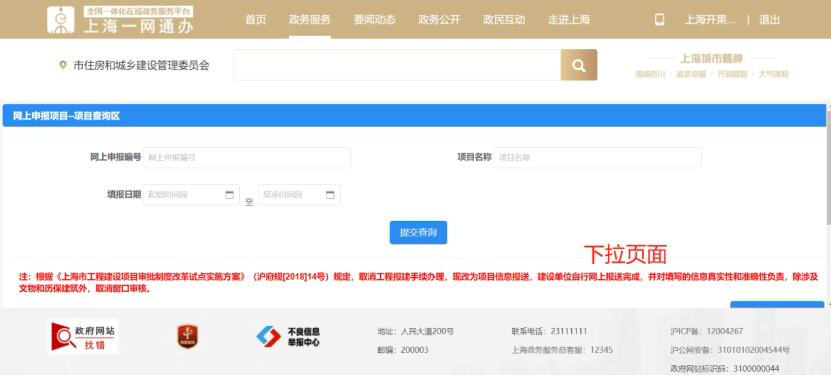Click the red party-government emblem in footer

188,337
